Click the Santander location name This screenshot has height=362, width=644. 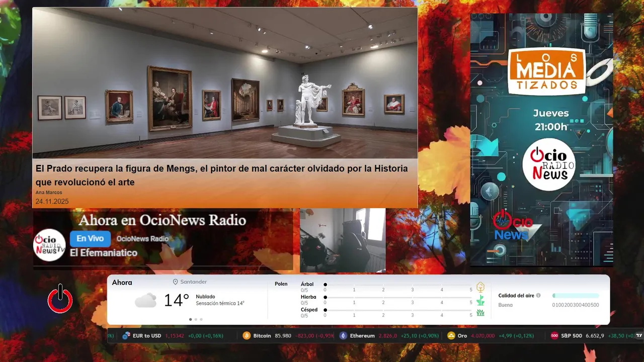point(194,282)
